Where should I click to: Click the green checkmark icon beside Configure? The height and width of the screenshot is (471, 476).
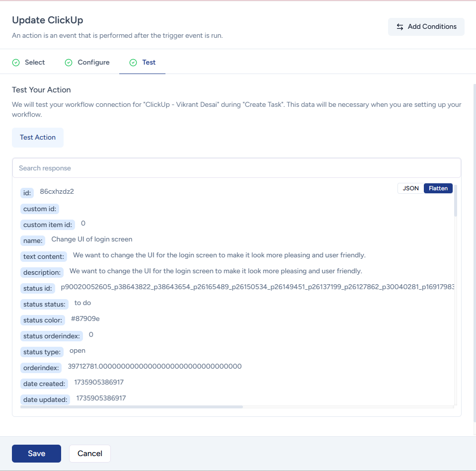click(69, 63)
